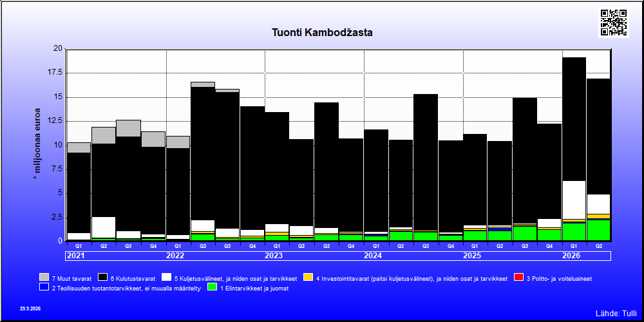Click the y-axis value 10
Viewport: 644px width, 322px height.
click(59, 145)
